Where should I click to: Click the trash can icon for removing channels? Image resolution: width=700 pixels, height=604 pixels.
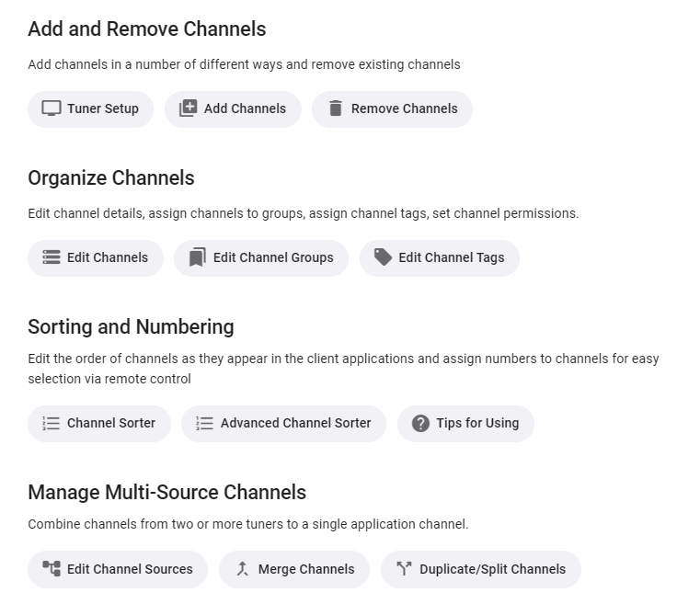335,108
